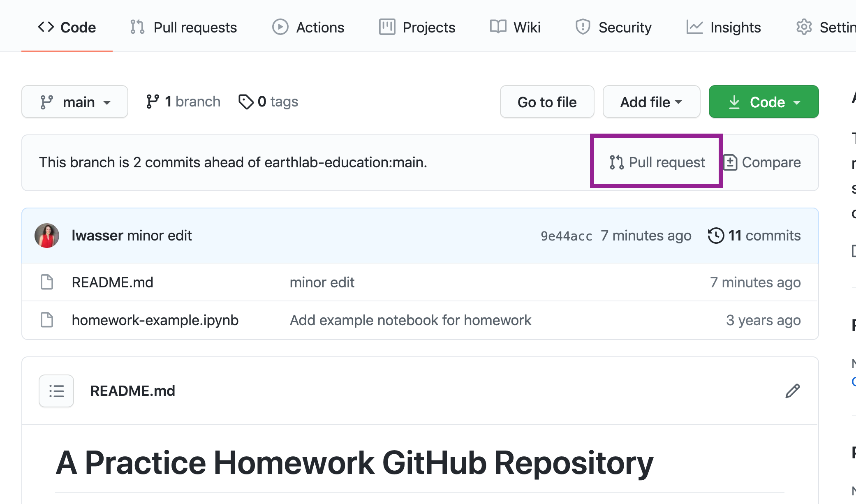Screen dimensions: 856x504
Task: Expand the main branch dropdown
Action: click(x=75, y=102)
